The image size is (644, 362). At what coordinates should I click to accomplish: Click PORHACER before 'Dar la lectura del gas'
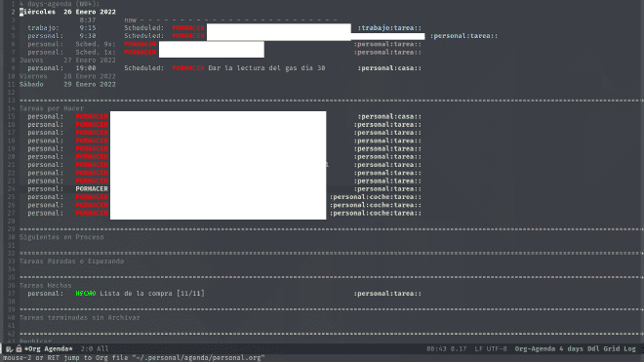(188, 68)
